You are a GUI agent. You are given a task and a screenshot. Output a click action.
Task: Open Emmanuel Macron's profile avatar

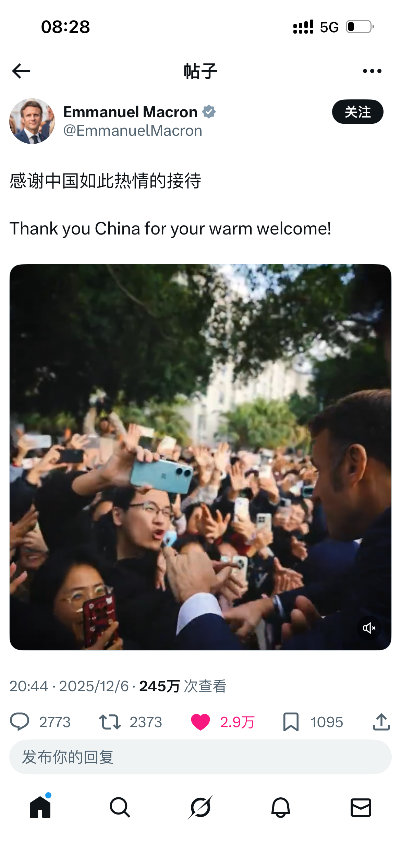point(32,121)
